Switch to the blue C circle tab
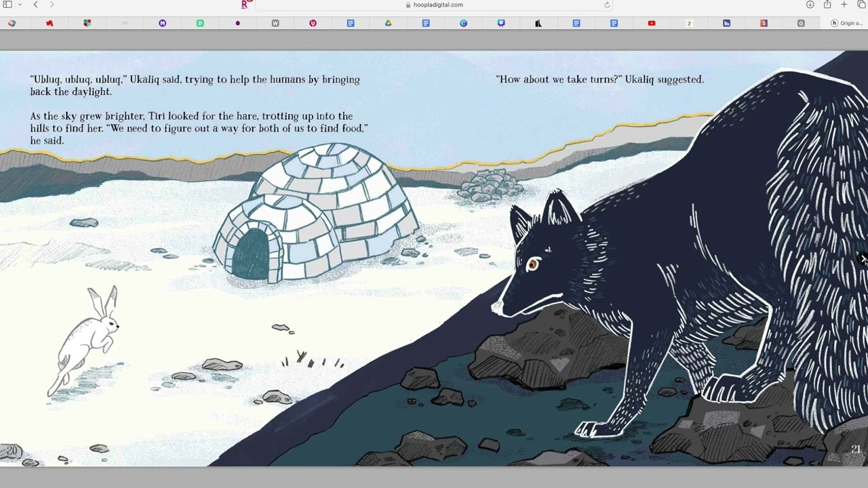 464,23
